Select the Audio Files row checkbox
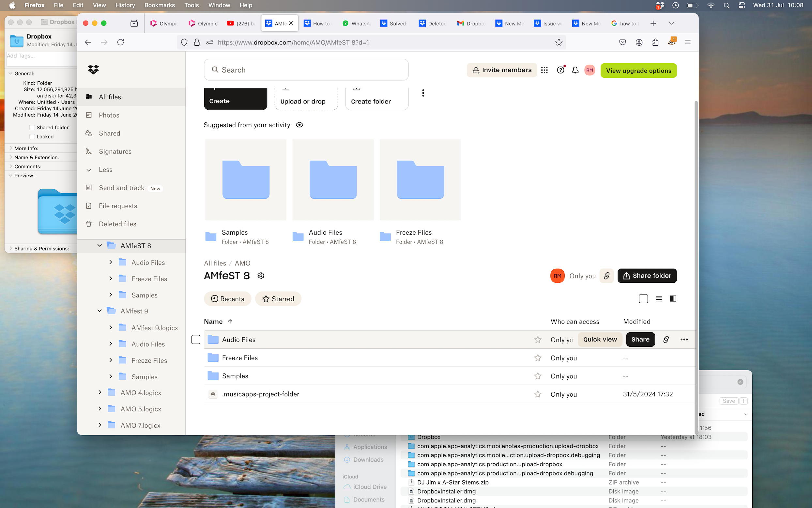This screenshot has width=812, height=508. (196, 340)
